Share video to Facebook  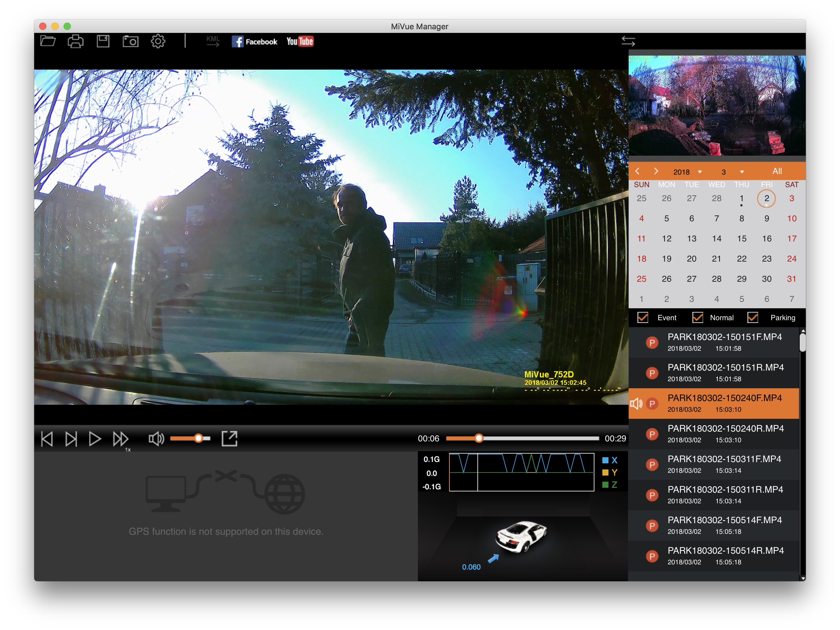[254, 42]
